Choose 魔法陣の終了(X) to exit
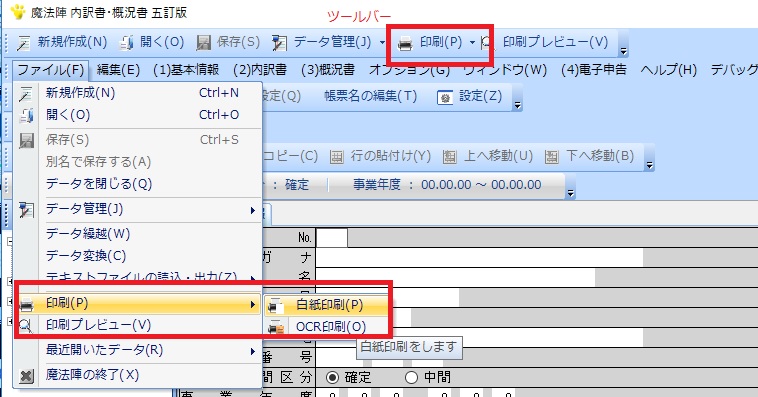 click(x=138, y=375)
